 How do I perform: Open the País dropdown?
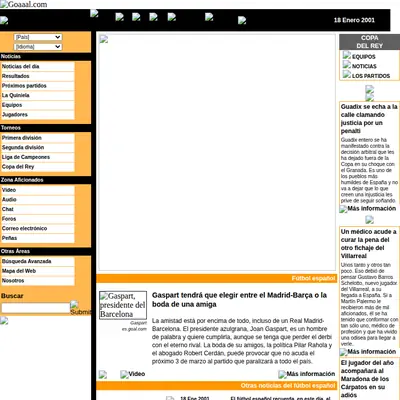38,37
